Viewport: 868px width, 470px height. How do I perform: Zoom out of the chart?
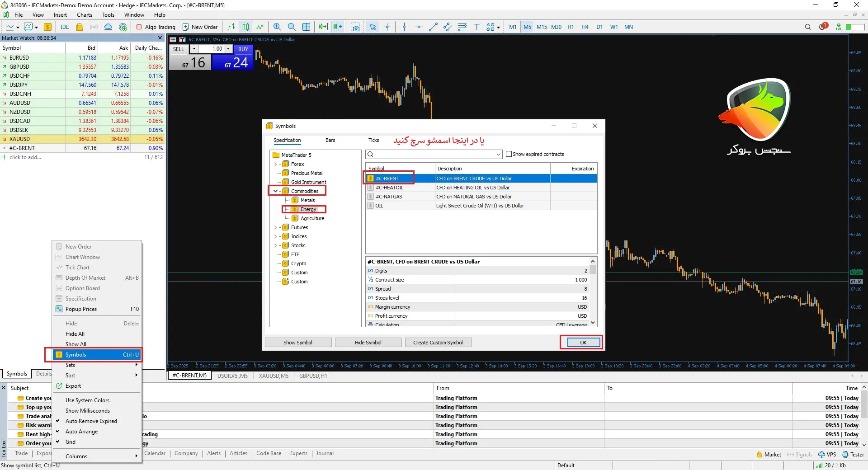point(292,27)
